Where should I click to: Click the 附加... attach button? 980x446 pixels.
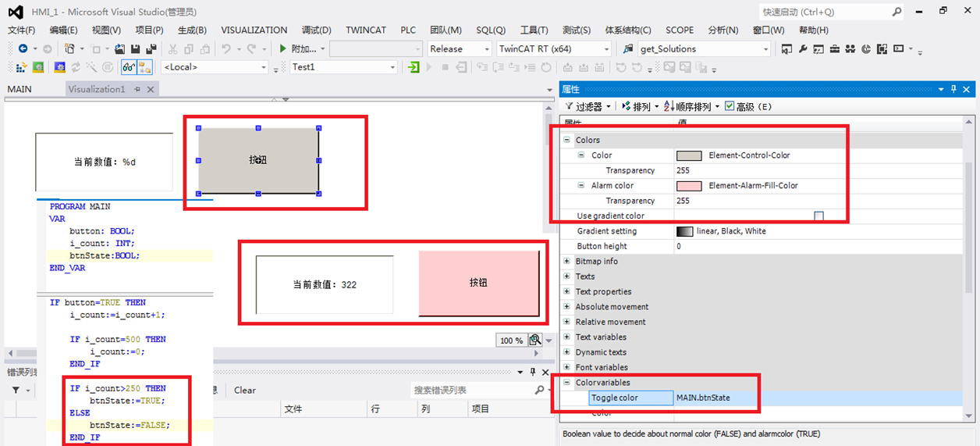[x=303, y=48]
